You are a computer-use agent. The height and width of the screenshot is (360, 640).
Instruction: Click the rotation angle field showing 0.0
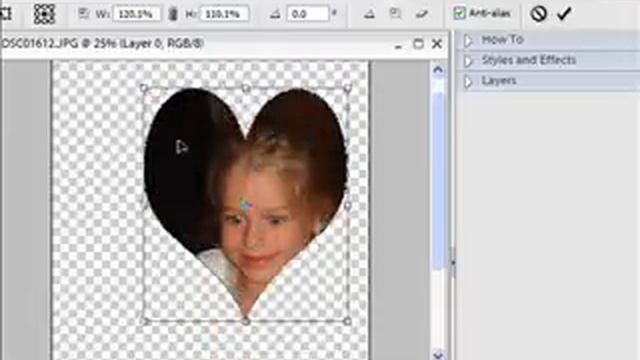(x=308, y=14)
